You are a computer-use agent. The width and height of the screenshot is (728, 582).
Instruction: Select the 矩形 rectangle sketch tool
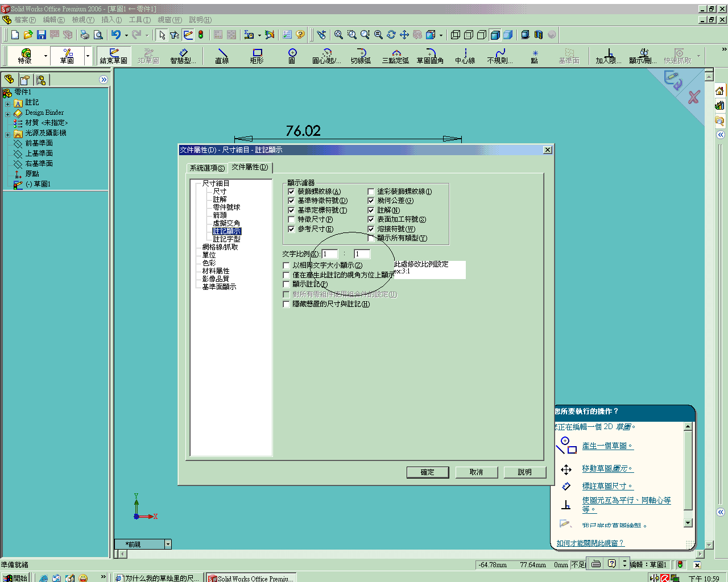(x=257, y=56)
